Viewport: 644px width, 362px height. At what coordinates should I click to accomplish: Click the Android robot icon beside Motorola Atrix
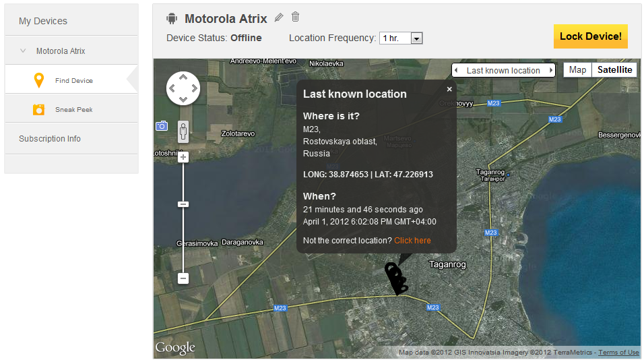click(172, 18)
